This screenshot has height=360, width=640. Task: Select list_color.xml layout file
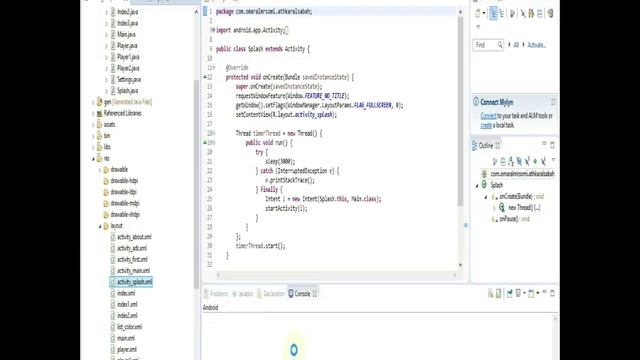click(129, 327)
